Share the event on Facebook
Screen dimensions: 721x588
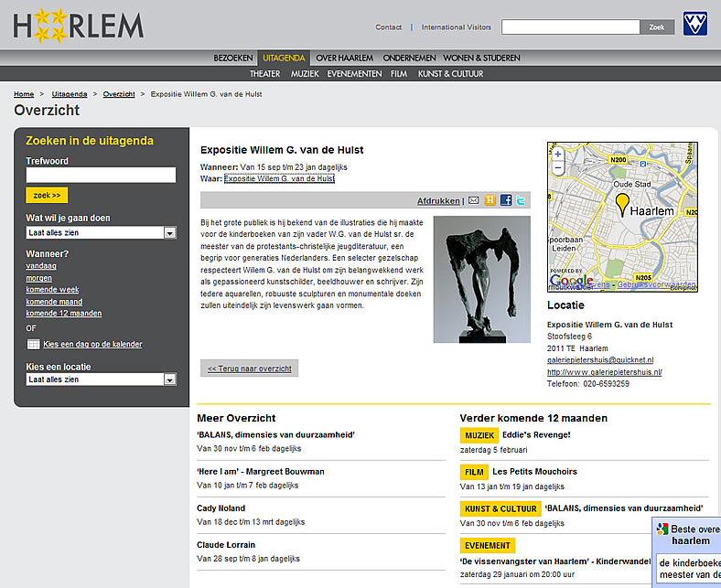(505, 200)
